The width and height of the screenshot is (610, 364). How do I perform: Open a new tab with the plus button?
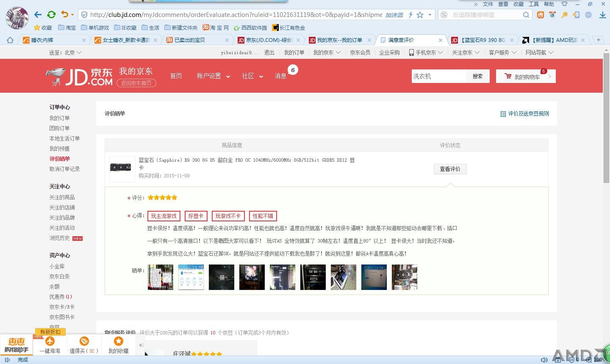click(599, 40)
